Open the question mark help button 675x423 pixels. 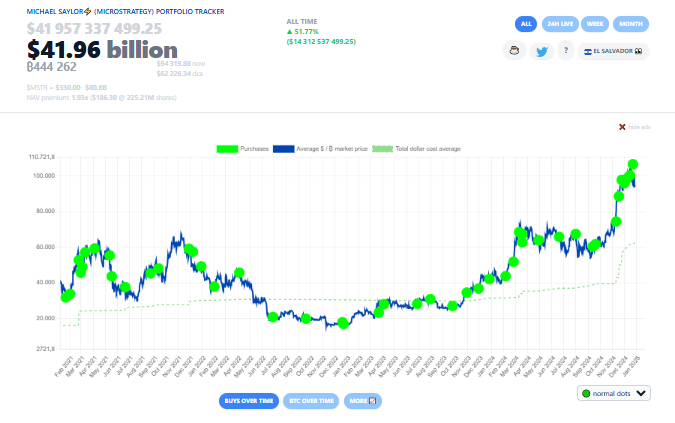click(566, 51)
